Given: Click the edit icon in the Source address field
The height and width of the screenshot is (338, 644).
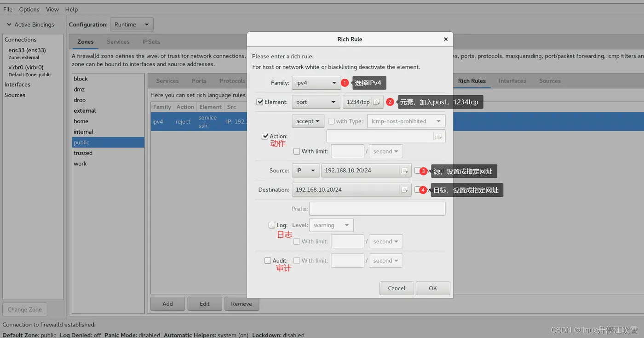Looking at the screenshot, I should tap(404, 171).
